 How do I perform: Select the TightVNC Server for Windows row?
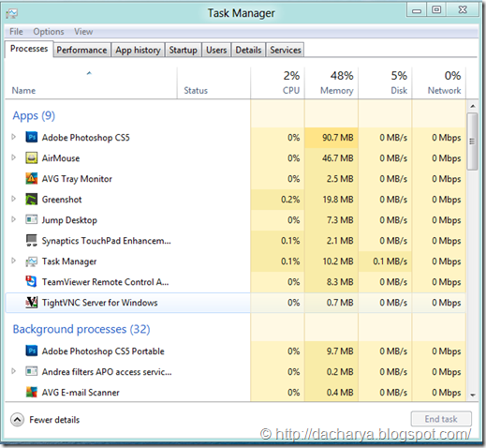(x=235, y=303)
